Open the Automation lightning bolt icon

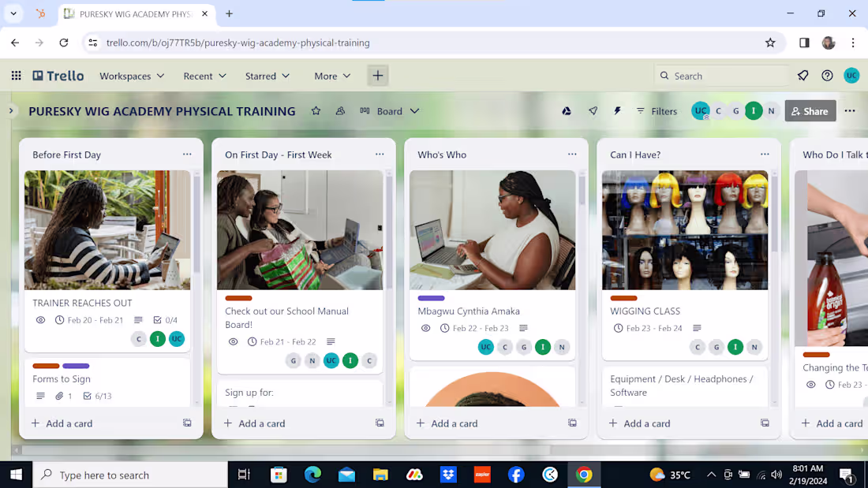coord(617,111)
